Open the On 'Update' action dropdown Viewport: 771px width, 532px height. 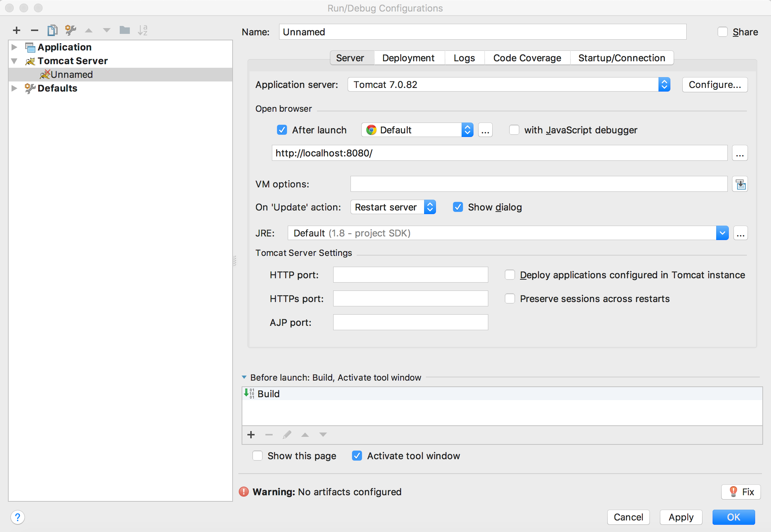tap(393, 207)
